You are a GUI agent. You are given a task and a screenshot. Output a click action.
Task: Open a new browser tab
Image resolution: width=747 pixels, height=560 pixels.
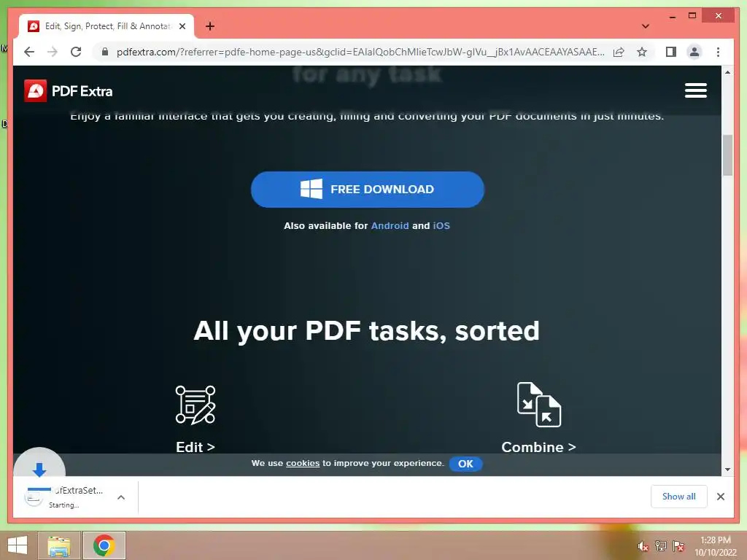coord(210,26)
